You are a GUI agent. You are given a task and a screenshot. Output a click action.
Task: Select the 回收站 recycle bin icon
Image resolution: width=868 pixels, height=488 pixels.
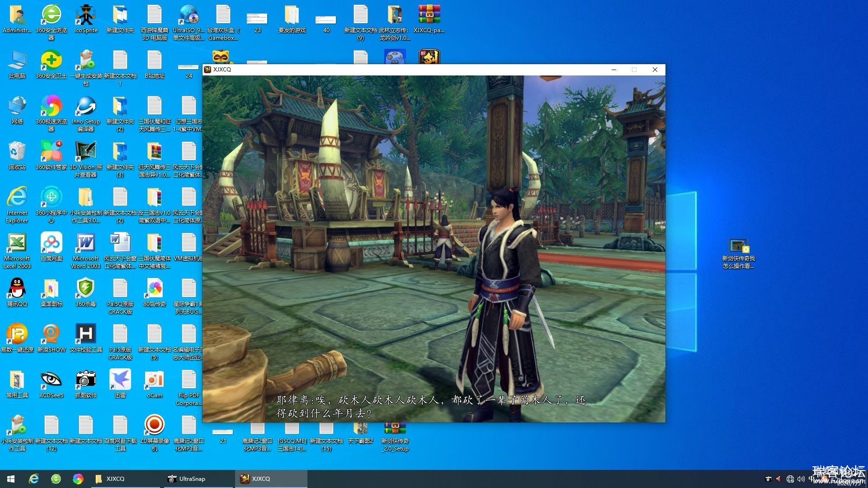[x=17, y=156]
